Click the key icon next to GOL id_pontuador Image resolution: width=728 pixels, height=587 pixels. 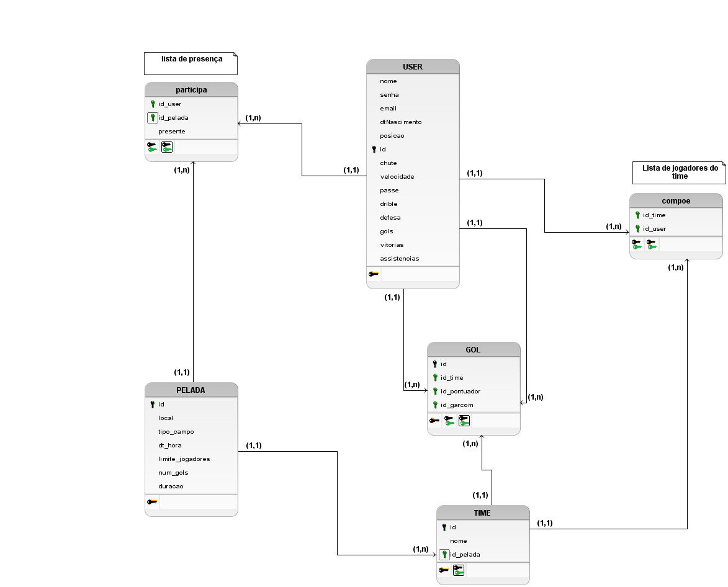pos(435,392)
